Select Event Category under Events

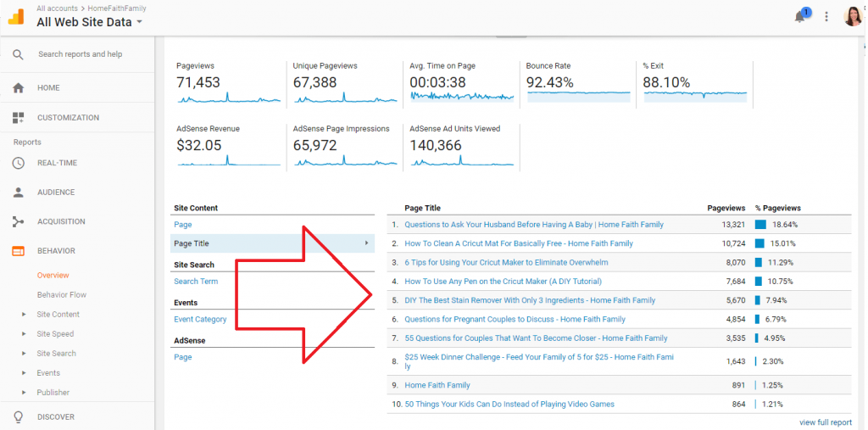click(x=200, y=319)
